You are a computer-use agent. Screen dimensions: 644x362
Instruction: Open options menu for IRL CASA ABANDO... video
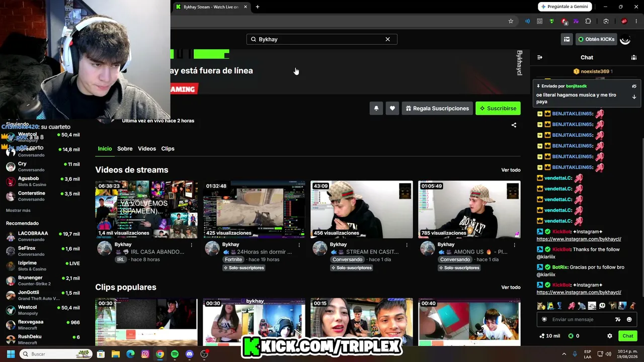click(x=191, y=245)
